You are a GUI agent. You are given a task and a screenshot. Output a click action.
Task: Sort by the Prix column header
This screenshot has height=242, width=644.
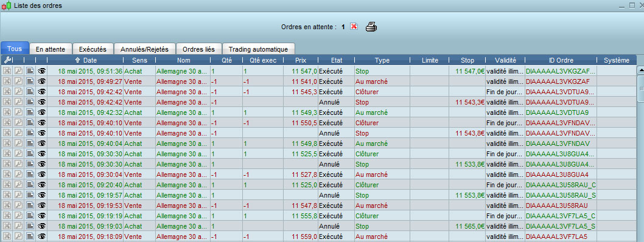[x=301, y=60]
